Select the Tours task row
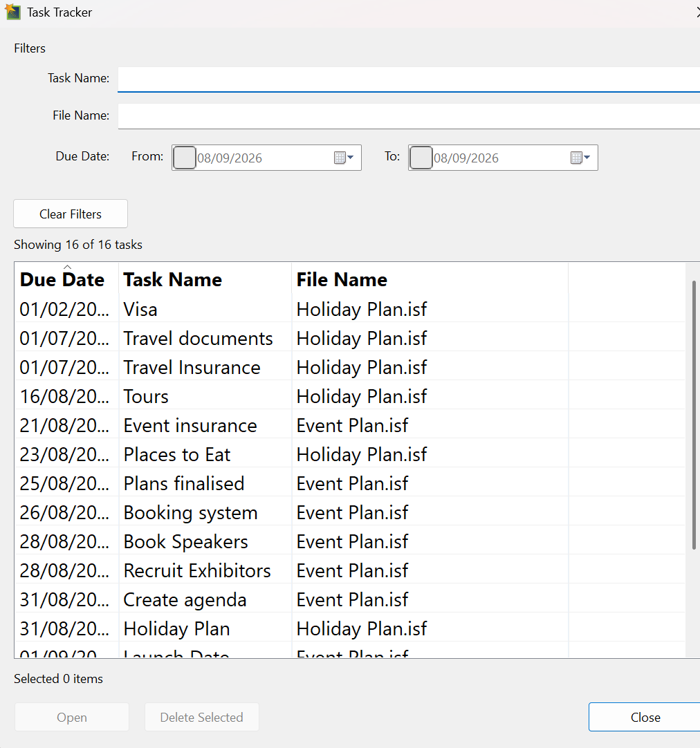The image size is (700, 748). tap(350, 396)
